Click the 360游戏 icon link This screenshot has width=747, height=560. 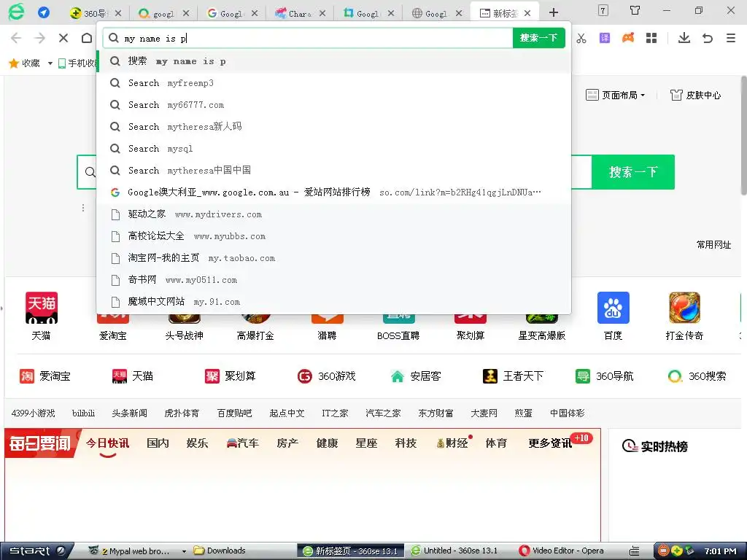326,376
